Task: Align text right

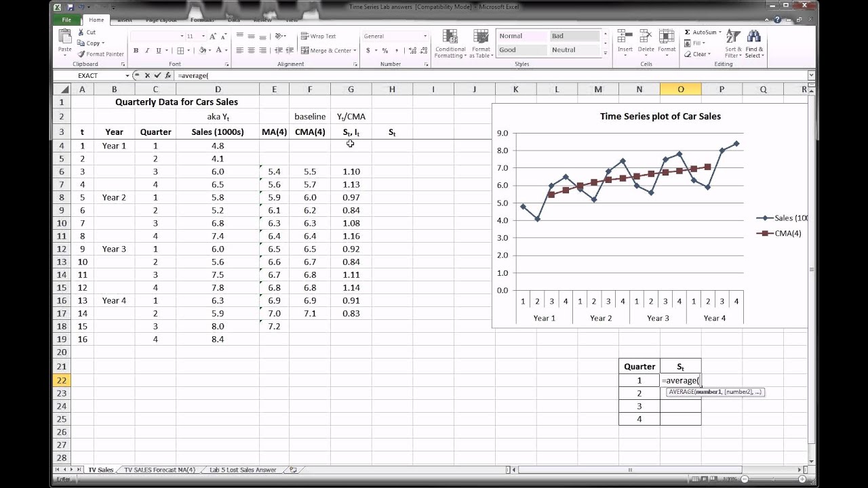Action: click(262, 50)
